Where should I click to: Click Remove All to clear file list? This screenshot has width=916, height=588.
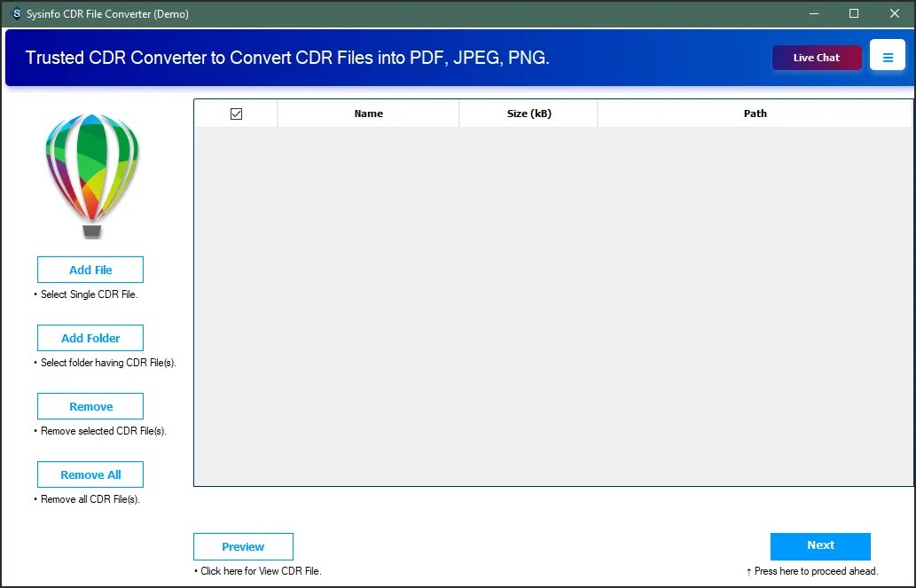90,474
